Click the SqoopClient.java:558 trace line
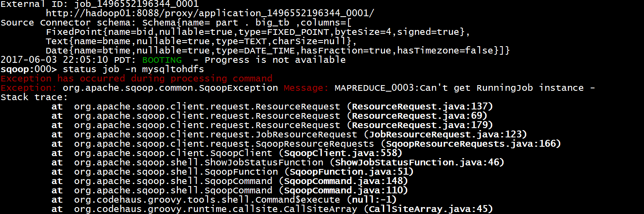 227,153
